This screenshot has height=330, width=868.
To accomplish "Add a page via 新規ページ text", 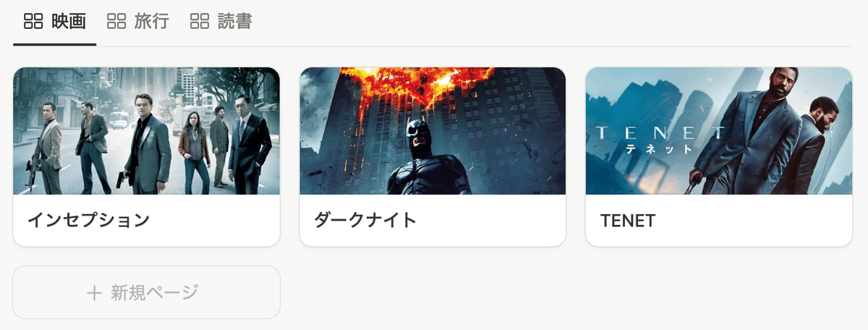I will 154,292.
